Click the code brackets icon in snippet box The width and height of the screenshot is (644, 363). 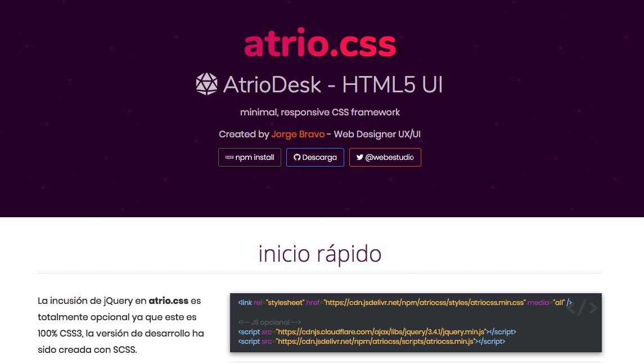(582, 307)
